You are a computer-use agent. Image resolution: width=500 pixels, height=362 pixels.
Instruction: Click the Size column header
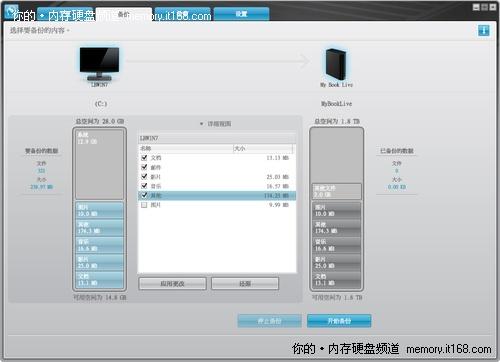(263, 148)
